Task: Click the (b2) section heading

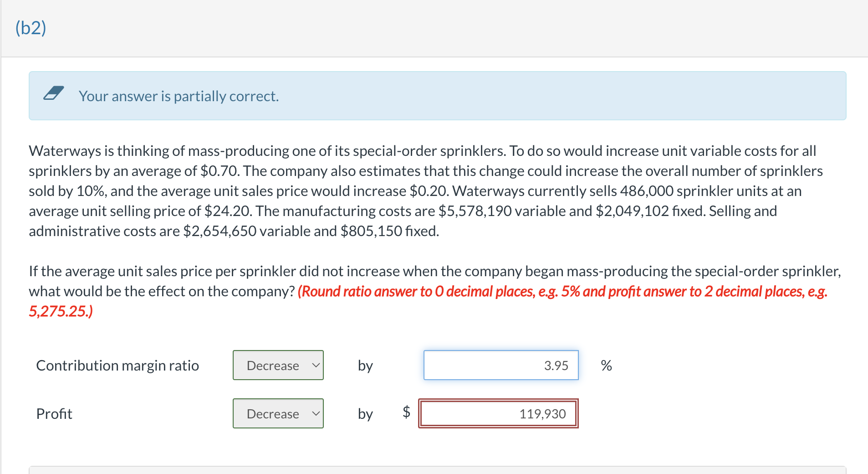Action: coord(31,28)
